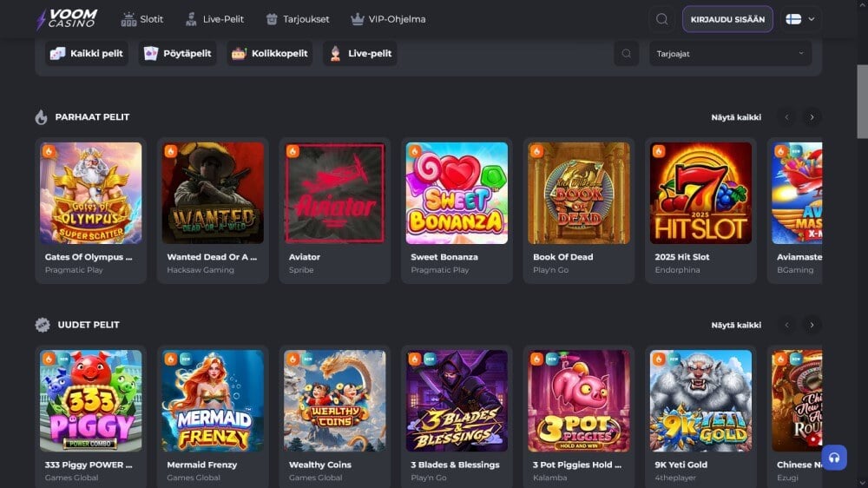This screenshot has width=868, height=488.
Task: Click the new badge icon beside Uudet Pelit
Action: 42,325
